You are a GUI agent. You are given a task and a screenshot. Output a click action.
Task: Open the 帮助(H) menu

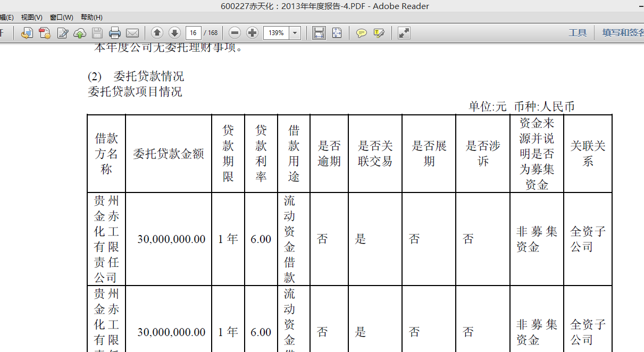(91, 18)
